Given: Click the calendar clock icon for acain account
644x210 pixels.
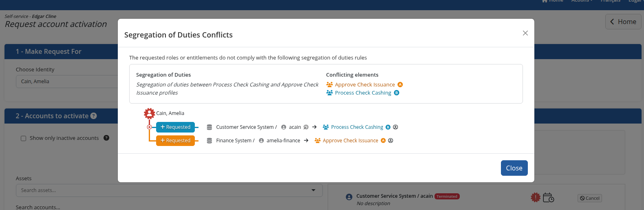Looking at the screenshot, I should [549, 198].
